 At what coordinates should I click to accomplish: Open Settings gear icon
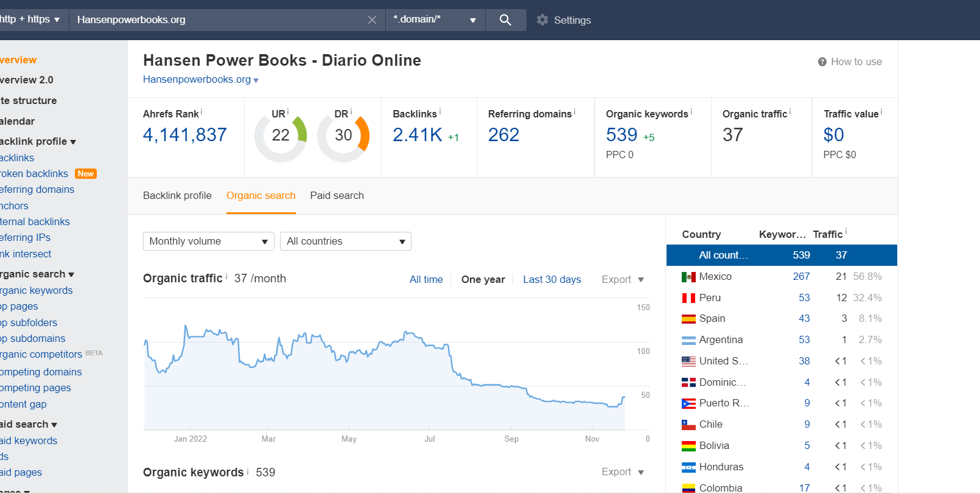point(542,19)
